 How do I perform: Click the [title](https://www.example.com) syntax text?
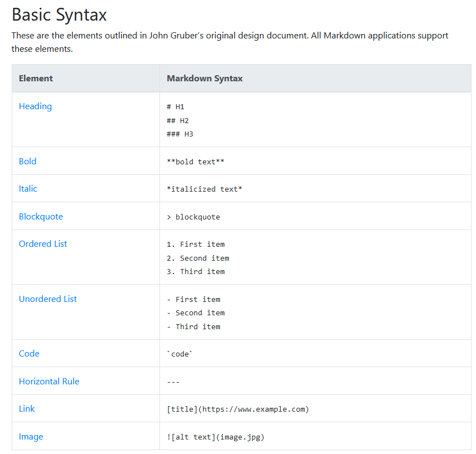(x=237, y=409)
